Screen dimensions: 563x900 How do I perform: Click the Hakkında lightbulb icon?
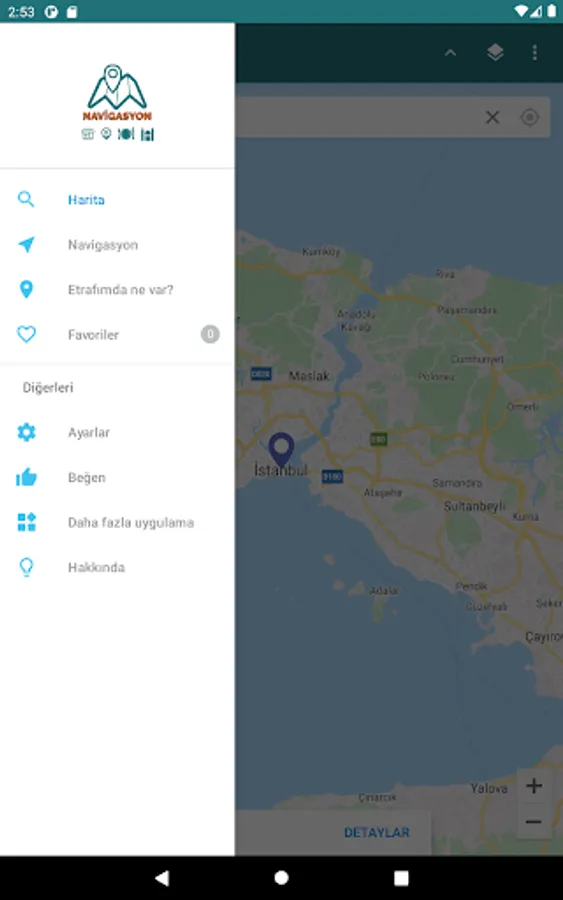click(x=26, y=567)
